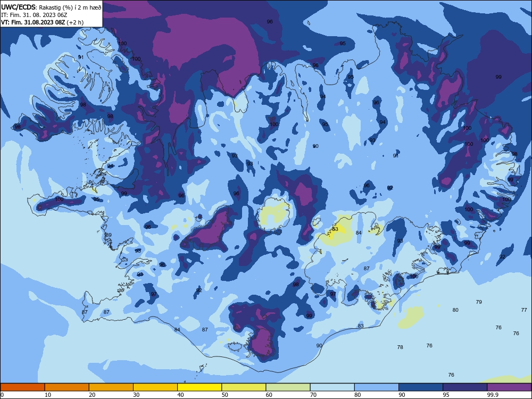Click the '83' humidity value on the south coast

click(361, 326)
